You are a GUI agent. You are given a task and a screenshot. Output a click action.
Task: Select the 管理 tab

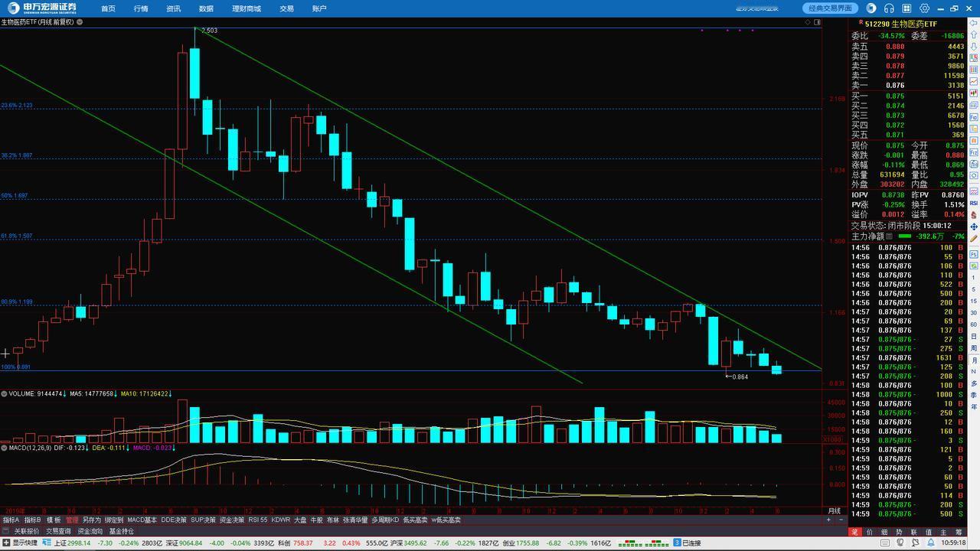tap(72, 520)
